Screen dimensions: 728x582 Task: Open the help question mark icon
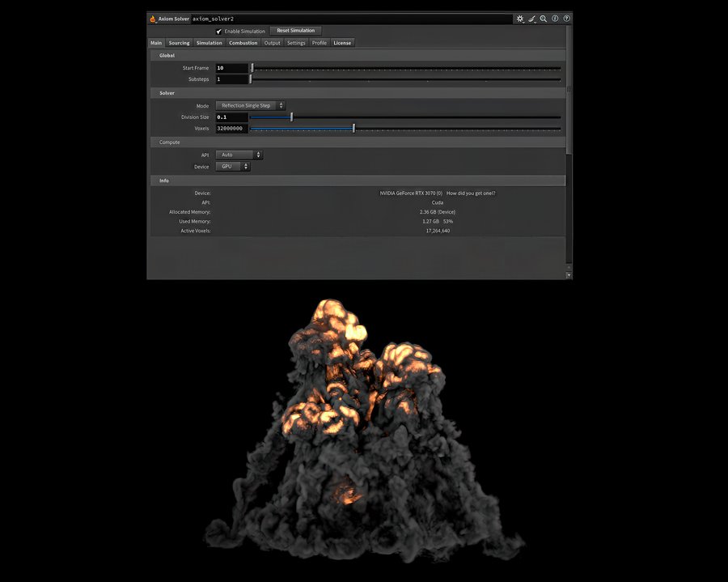click(566, 19)
